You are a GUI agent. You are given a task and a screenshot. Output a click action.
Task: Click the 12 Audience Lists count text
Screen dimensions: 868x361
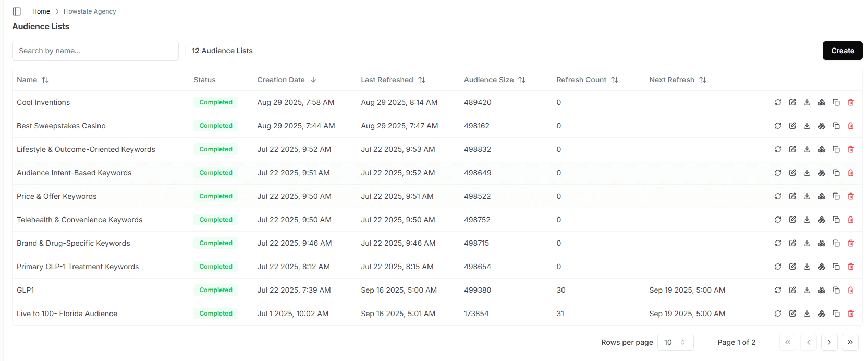222,51
